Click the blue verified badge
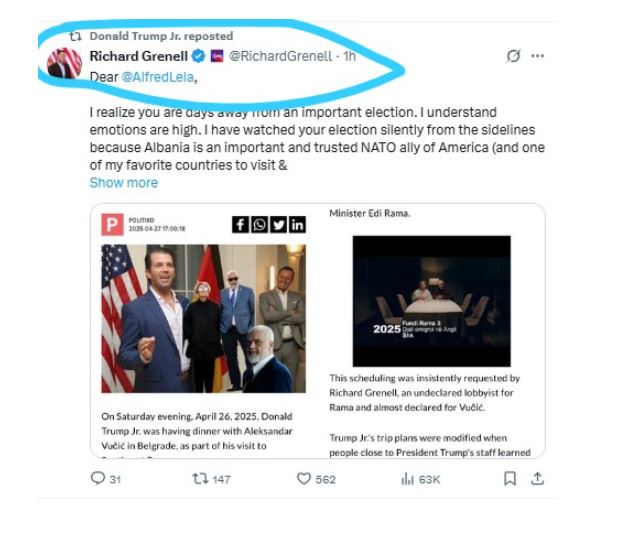626x543 pixels. (197, 57)
